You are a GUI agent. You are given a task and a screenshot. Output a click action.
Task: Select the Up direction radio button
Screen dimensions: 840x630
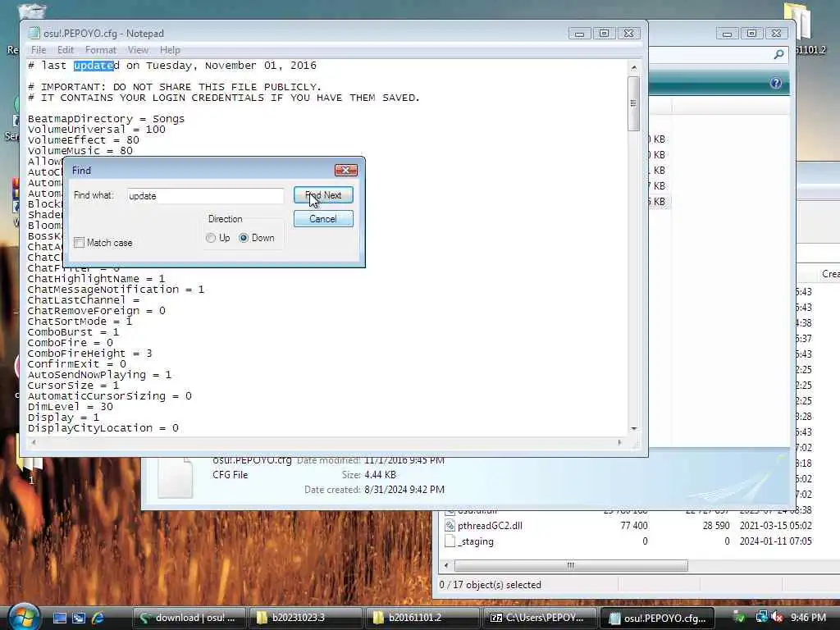click(211, 238)
